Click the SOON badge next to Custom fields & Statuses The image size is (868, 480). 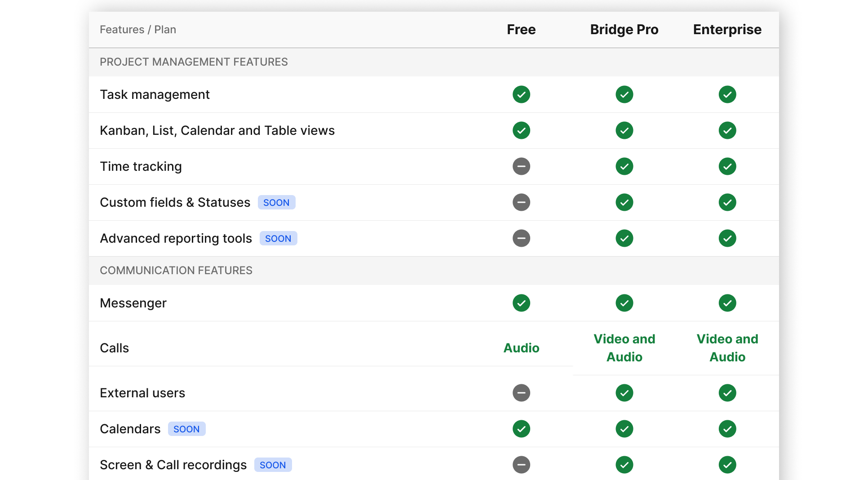276,202
